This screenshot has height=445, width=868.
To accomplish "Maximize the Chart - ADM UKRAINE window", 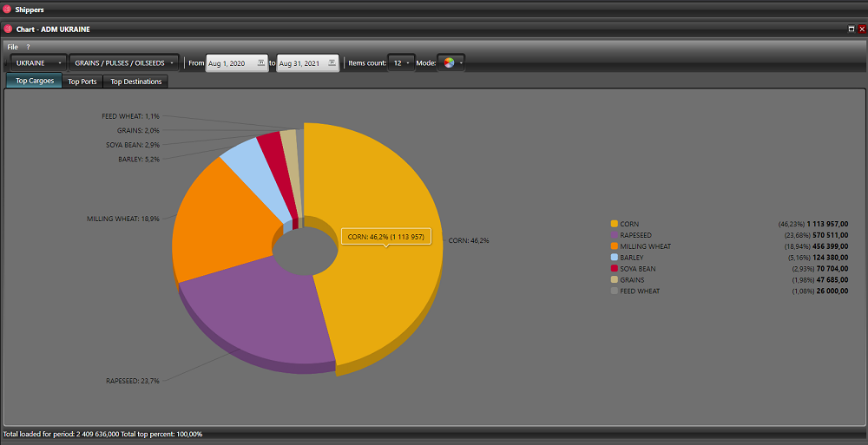I will coord(852,29).
